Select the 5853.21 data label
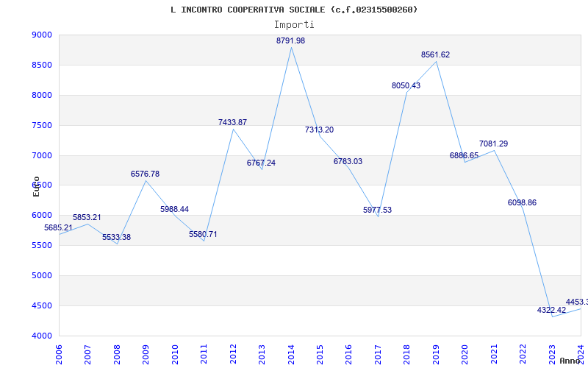588x368 pixels. click(87, 218)
